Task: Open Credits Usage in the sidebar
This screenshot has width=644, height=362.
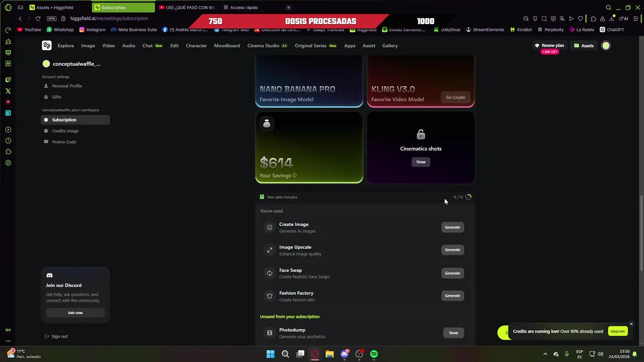Action: (x=75, y=131)
